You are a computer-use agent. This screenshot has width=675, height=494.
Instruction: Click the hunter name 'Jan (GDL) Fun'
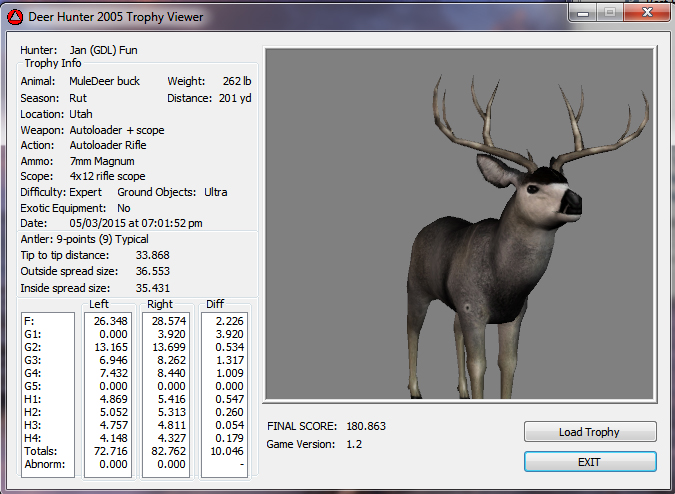point(103,49)
